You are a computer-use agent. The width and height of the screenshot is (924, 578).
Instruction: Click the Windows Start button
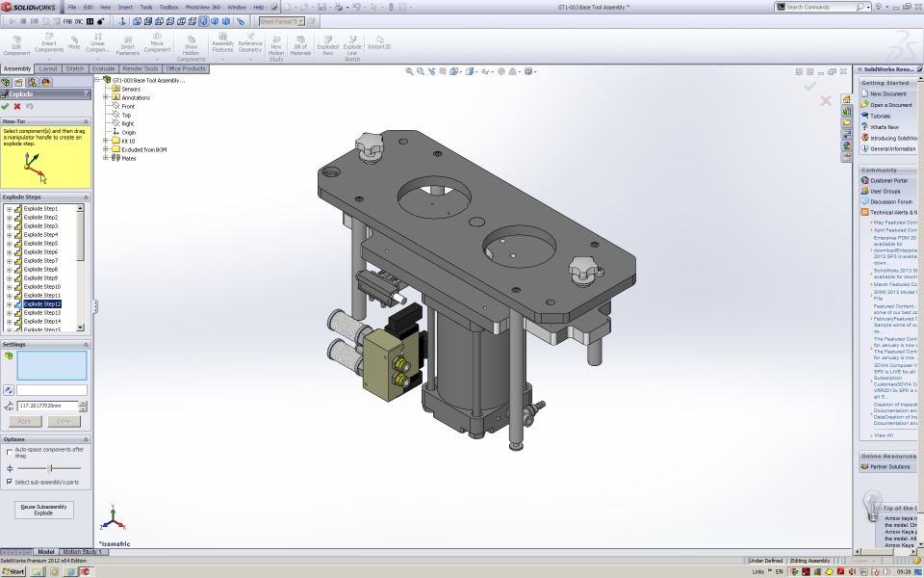point(13,571)
